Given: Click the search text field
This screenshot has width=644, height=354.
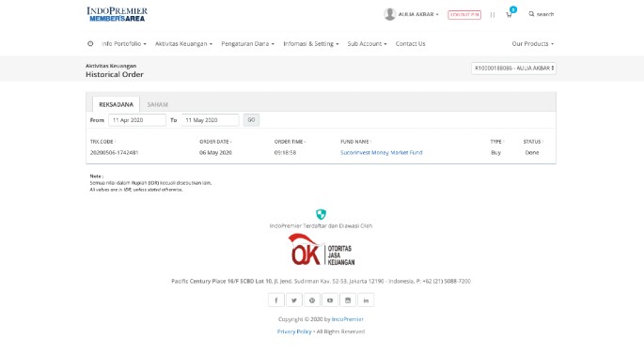Looking at the screenshot, I should click(x=545, y=14).
